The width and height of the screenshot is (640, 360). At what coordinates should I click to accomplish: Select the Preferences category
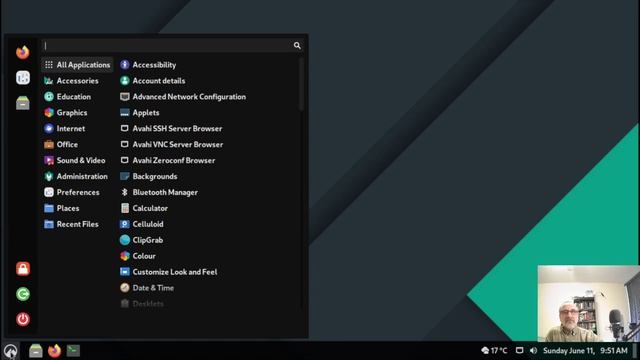click(77, 192)
